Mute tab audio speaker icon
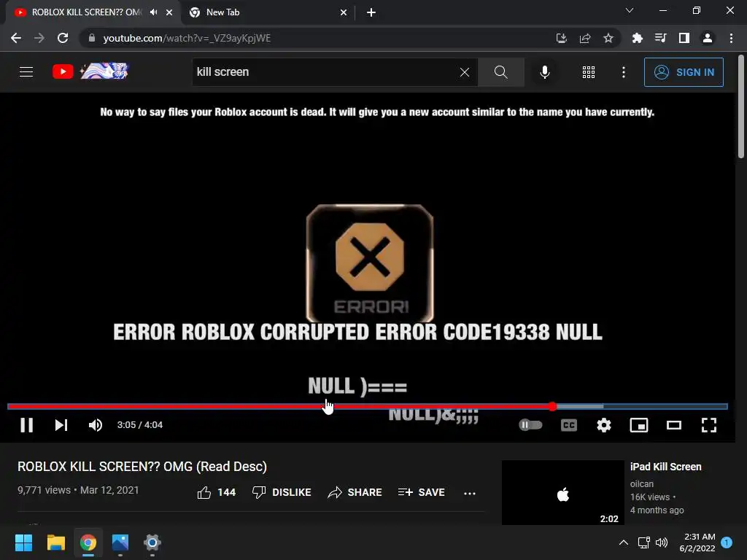747x560 pixels. point(153,12)
